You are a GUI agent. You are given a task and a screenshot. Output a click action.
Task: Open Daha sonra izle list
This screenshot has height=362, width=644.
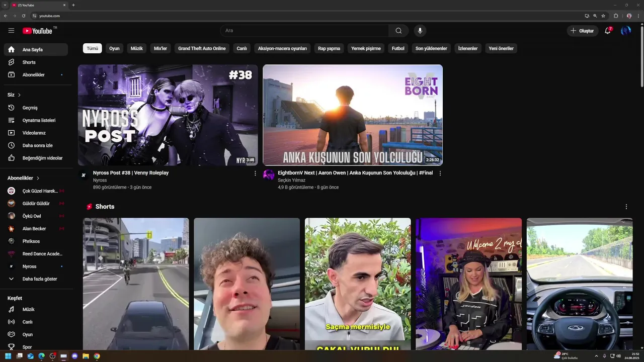[36, 145]
